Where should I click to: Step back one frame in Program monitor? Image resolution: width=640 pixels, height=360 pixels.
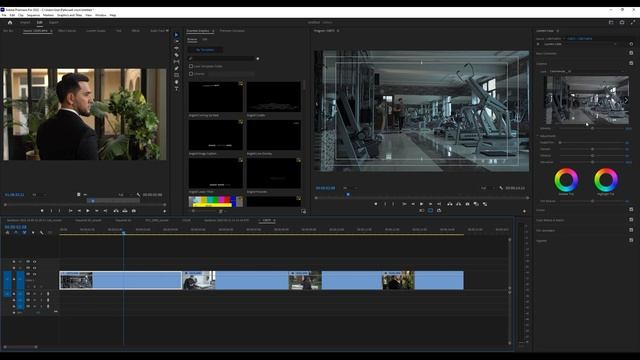click(413, 204)
